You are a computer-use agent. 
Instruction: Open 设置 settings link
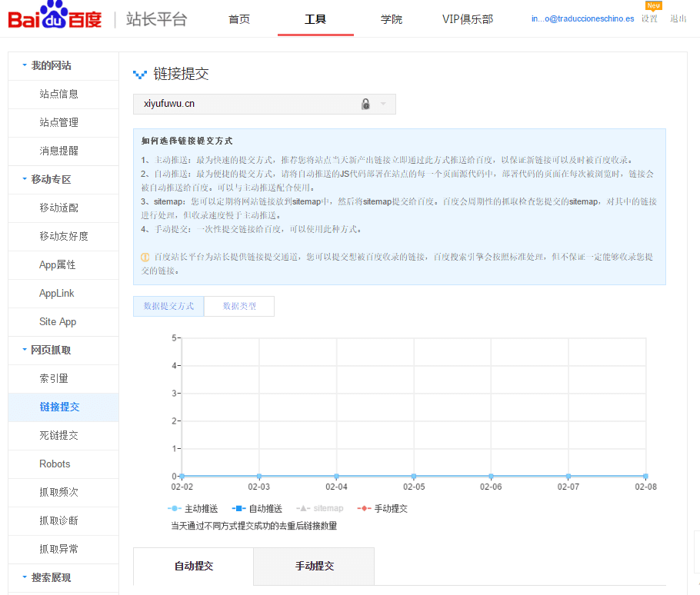(649, 18)
